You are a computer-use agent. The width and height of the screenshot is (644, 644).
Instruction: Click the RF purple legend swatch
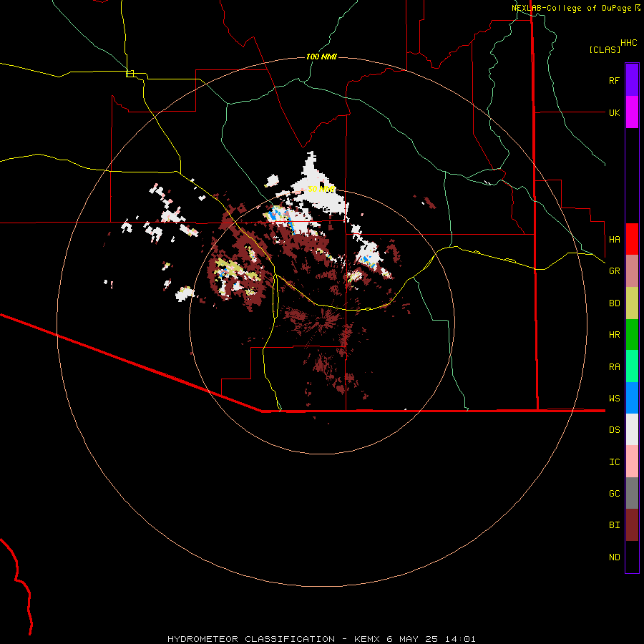pyautogui.click(x=632, y=80)
